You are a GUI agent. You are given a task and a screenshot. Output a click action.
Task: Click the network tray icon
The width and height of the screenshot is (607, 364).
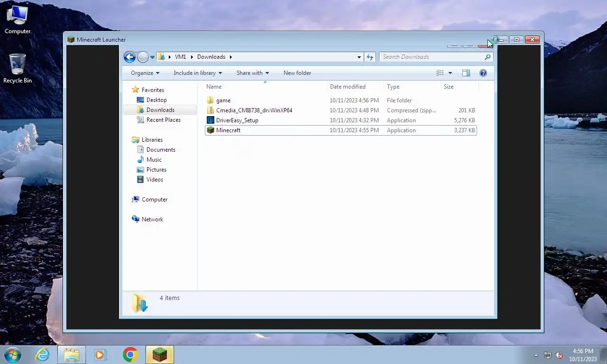pos(548,355)
